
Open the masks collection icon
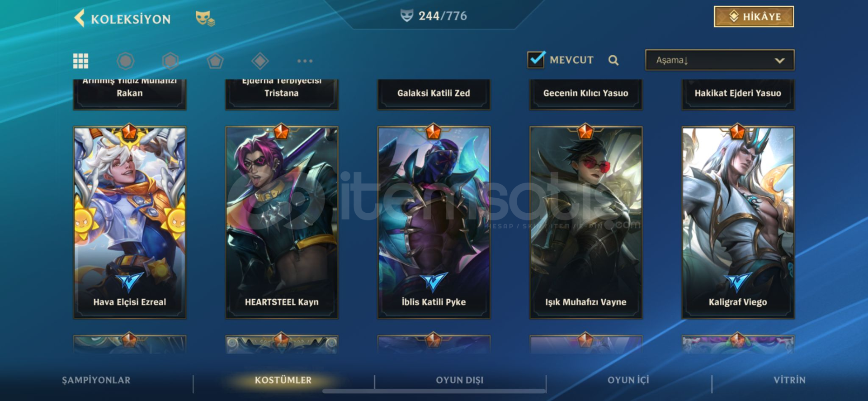205,19
